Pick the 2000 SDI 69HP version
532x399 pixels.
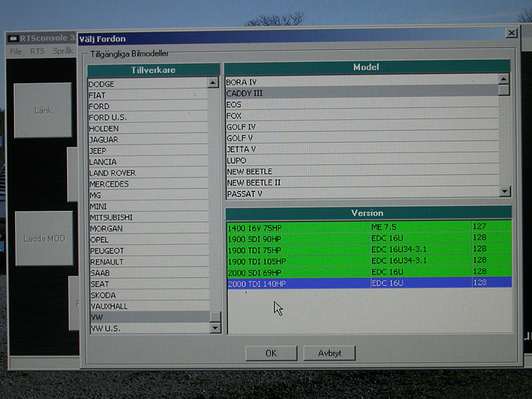tap(369, 272)
